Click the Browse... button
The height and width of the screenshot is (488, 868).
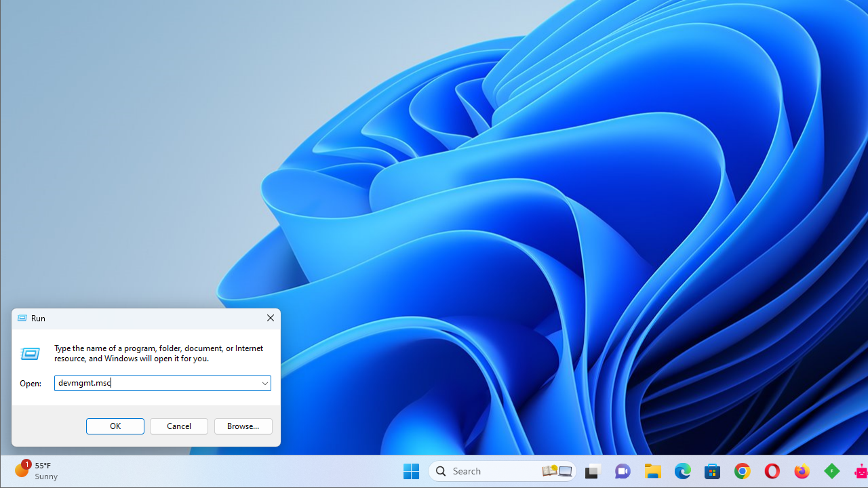click(243, 426)
